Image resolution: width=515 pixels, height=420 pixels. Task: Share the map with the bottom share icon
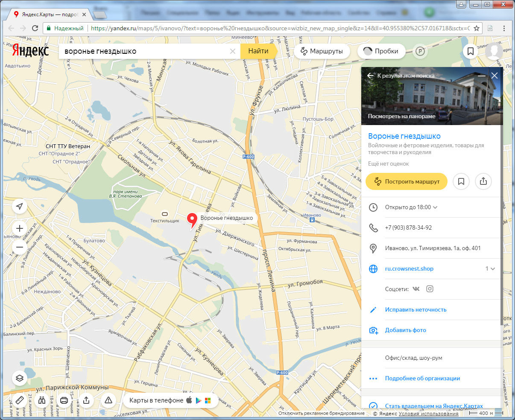(86, 400)
